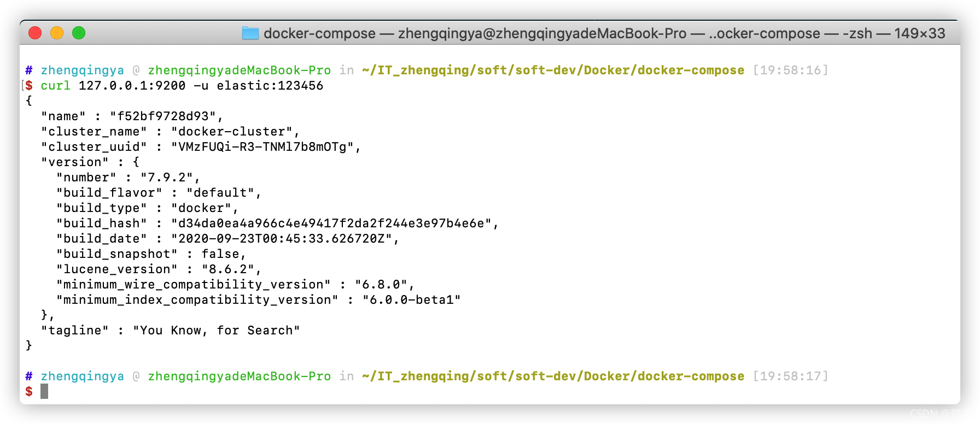Click the lucene_version value 8.6.2
Viewport: 980px width, 424px height.
click(x=228, y=269)
